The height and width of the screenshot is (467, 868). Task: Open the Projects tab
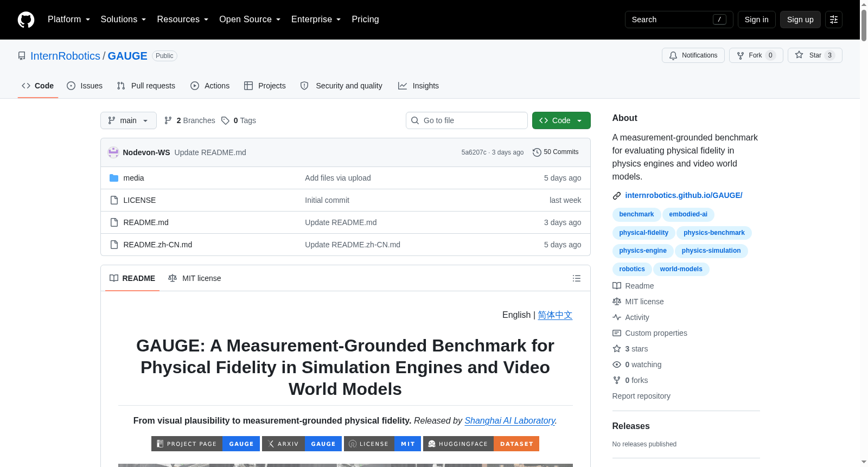coord(265,86)
